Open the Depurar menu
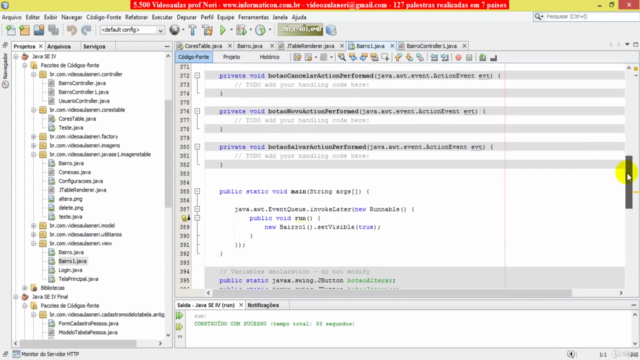The image size is (640, 360). tap(187, 17)
